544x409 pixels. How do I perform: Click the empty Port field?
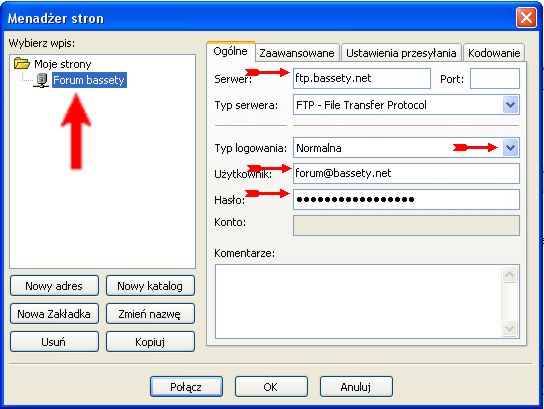[495, 78]
